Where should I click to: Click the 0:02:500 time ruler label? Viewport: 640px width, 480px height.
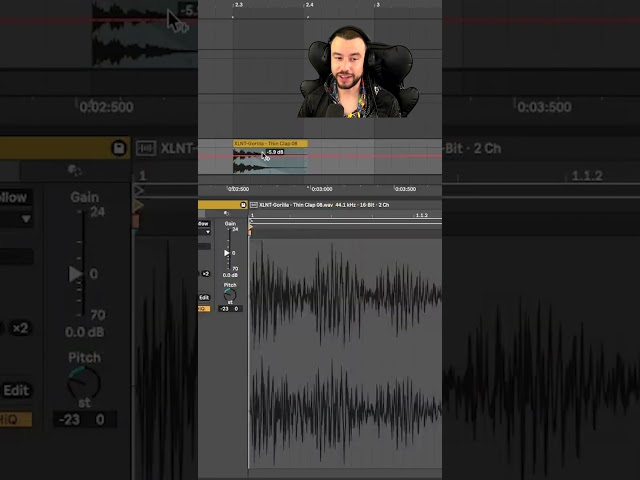pos(238,189)
